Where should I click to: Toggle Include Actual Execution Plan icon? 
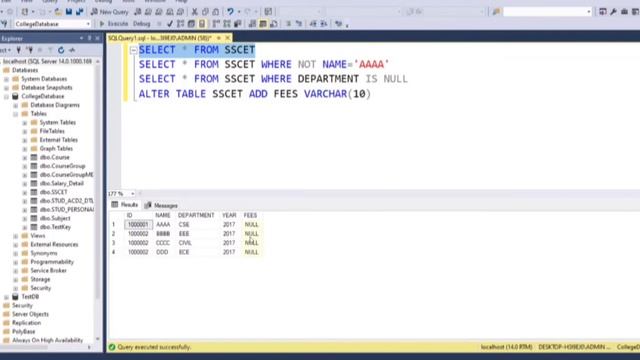coord(216,24)
